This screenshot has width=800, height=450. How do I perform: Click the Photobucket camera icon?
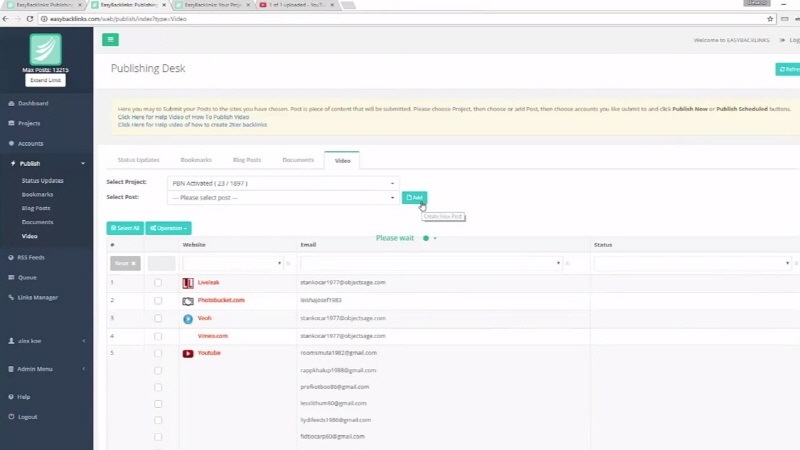click(x=188, y=301)
